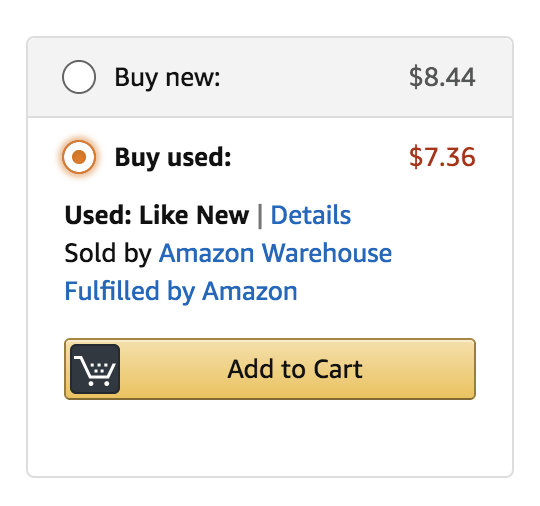Click the $8.44 new price

[x=442, y=77]
